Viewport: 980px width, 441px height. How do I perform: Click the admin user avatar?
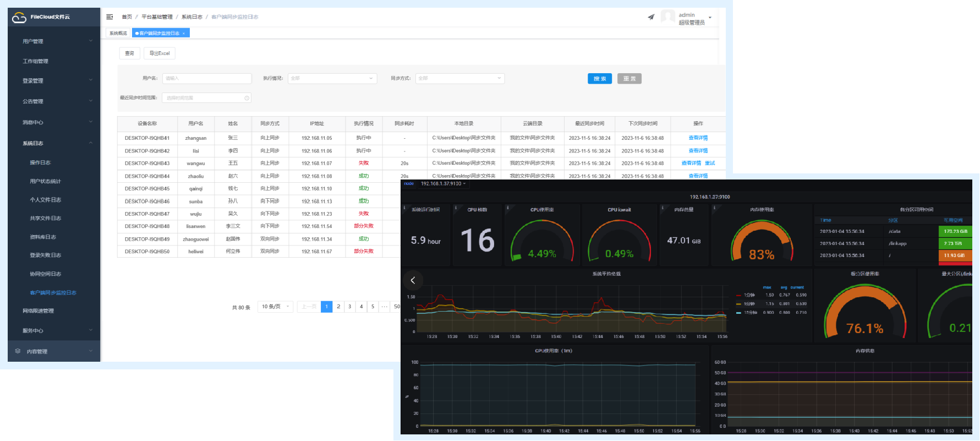coord(668,17)
